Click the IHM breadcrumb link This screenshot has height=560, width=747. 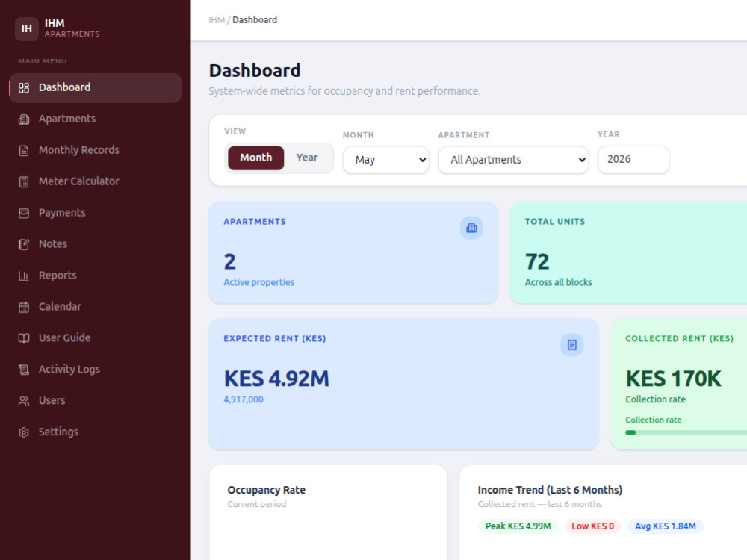(x=217, y=20)
